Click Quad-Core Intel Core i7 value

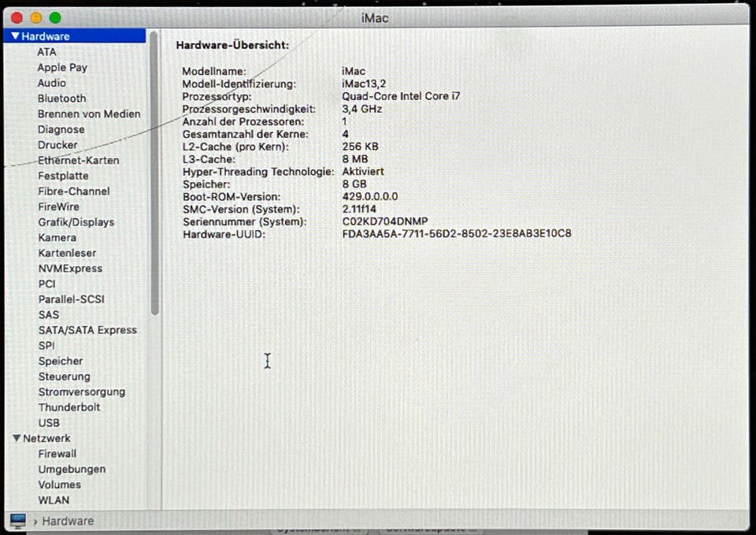(x=401, y=96)
